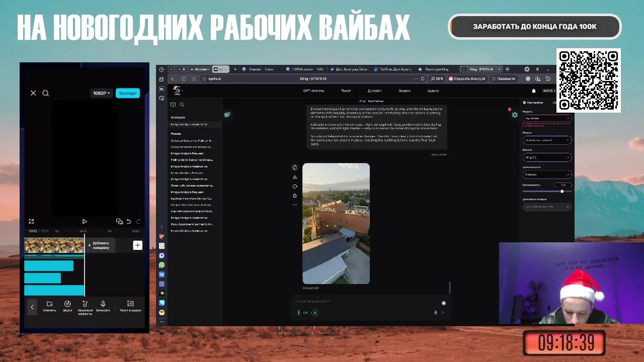
Task: Toggle keyframe overlay icon next to undo
Action: click(x=119, y=221)
